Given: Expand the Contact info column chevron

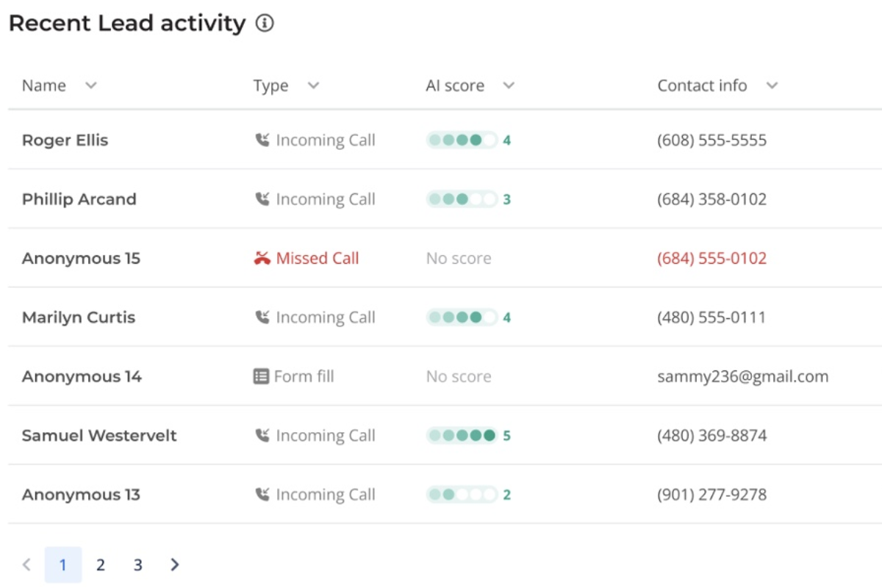Looking at the screenshot, I should coord(772,86).
